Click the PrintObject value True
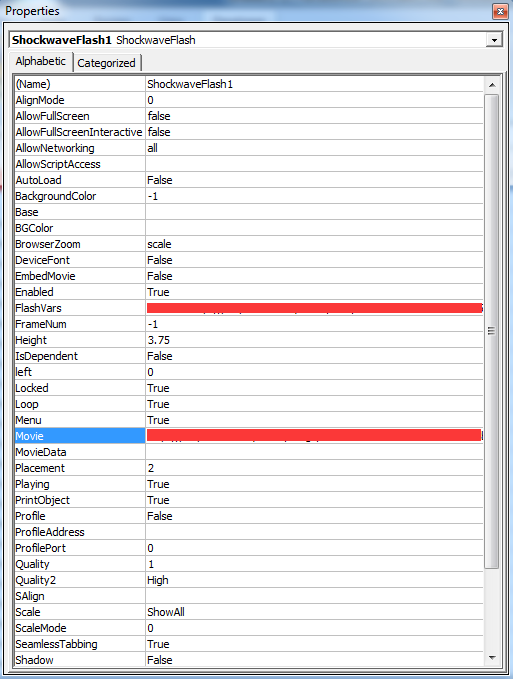513x679 pixels. click(314, 501)
